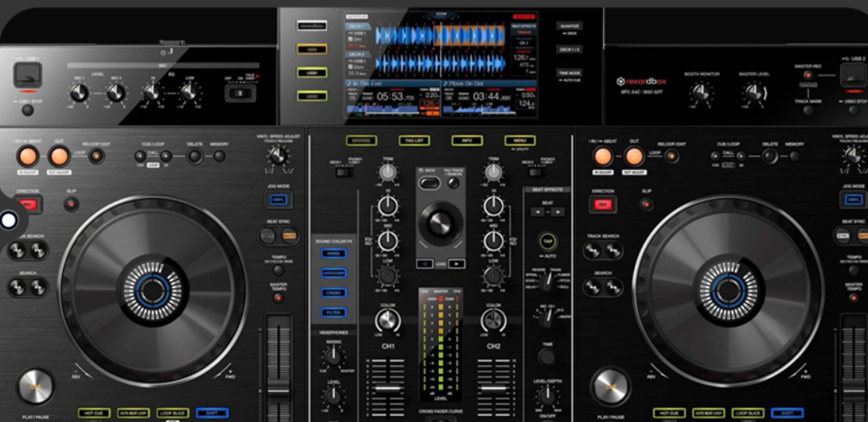The image size is (868, 422).
Task: Select the rekordbox source button
Action: (312, 26)
